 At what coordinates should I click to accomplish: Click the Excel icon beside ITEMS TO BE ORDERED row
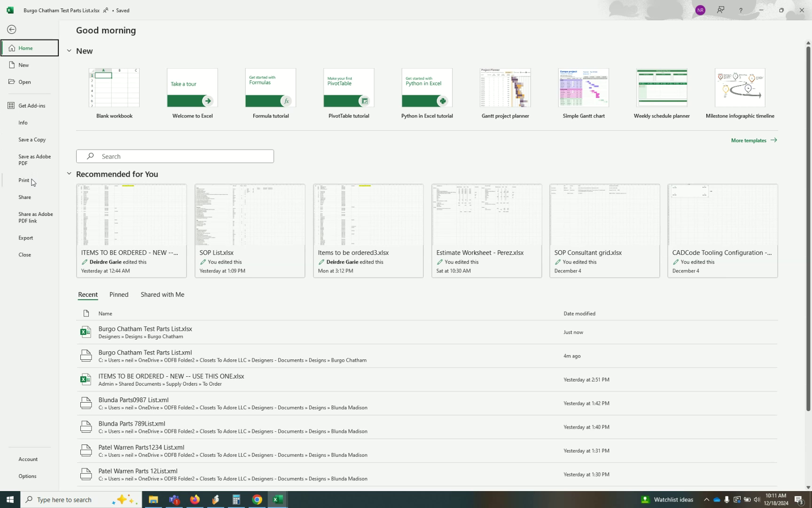pos(86,380)
